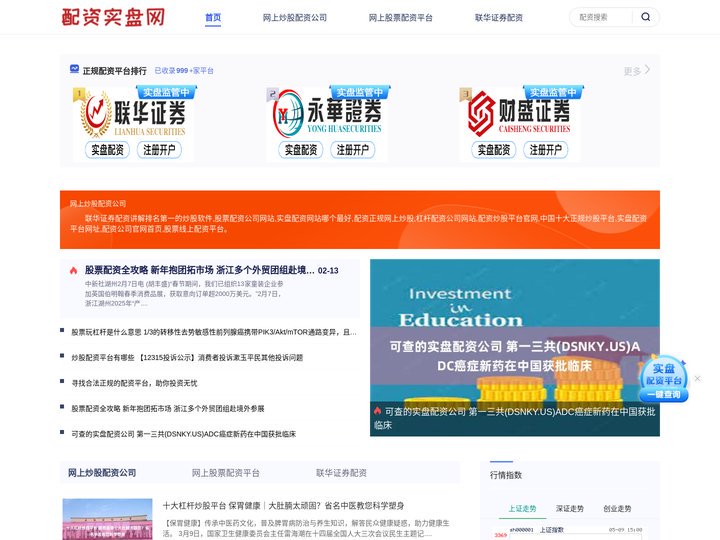Click 实盘配资 under 联华证券
The width and height of the screenshot is (720, 540).
pos(107,150)
